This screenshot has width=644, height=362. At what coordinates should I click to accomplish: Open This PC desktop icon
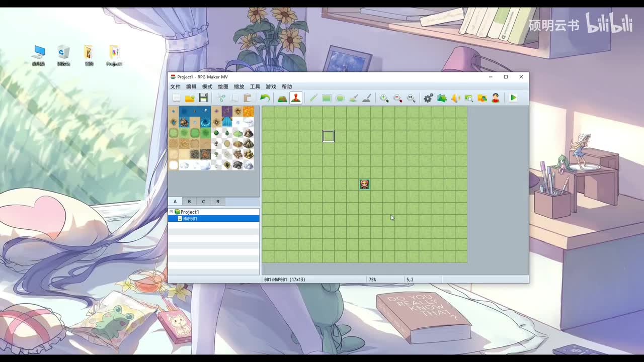point(39,55)
